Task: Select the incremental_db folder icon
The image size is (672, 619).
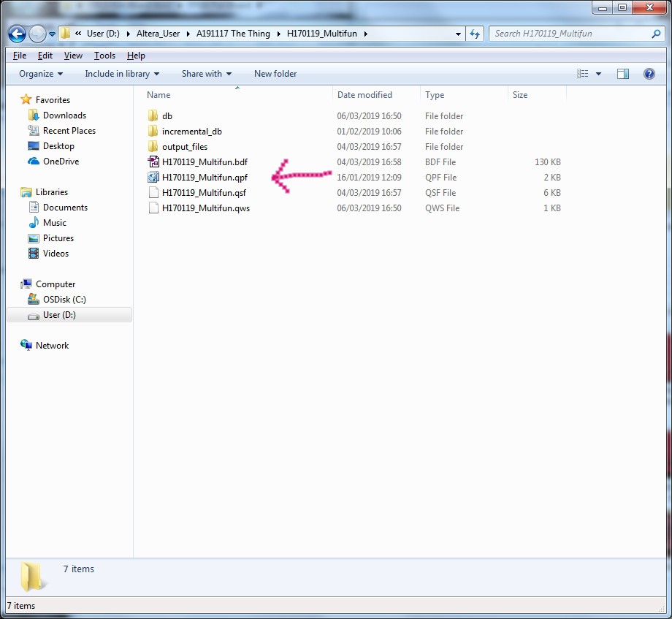Action: (x=153, y=131)
